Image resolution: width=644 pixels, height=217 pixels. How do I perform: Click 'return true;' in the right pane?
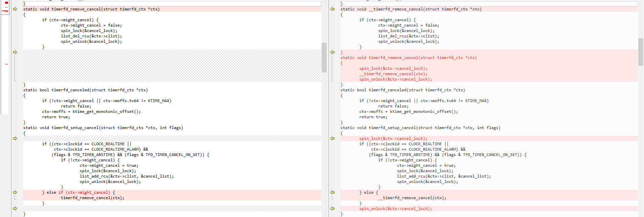[373, 117]
